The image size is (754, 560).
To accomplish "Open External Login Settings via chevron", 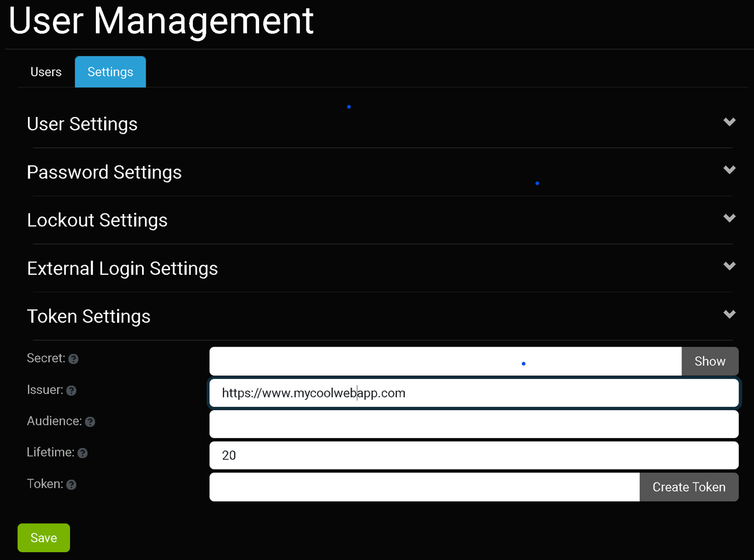I will [729, 266].
